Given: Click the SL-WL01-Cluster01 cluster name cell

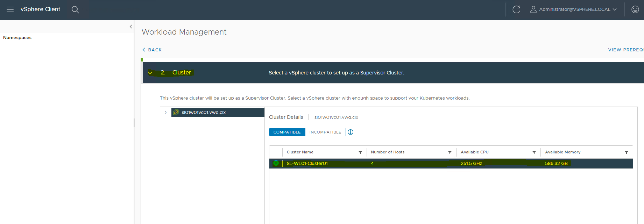Looking at the screenshot, I should pos(307,164).
